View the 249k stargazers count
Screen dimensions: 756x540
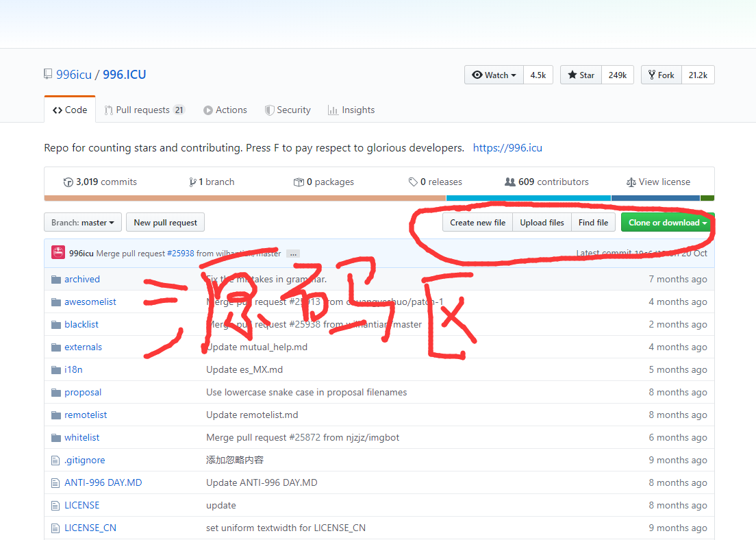tap(618, 75)
